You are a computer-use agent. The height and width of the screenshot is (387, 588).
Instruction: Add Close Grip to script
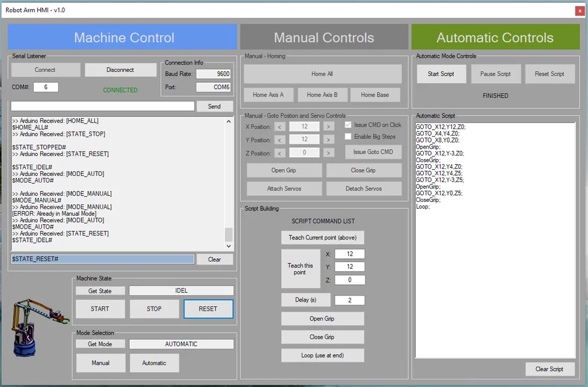[322, 337]
